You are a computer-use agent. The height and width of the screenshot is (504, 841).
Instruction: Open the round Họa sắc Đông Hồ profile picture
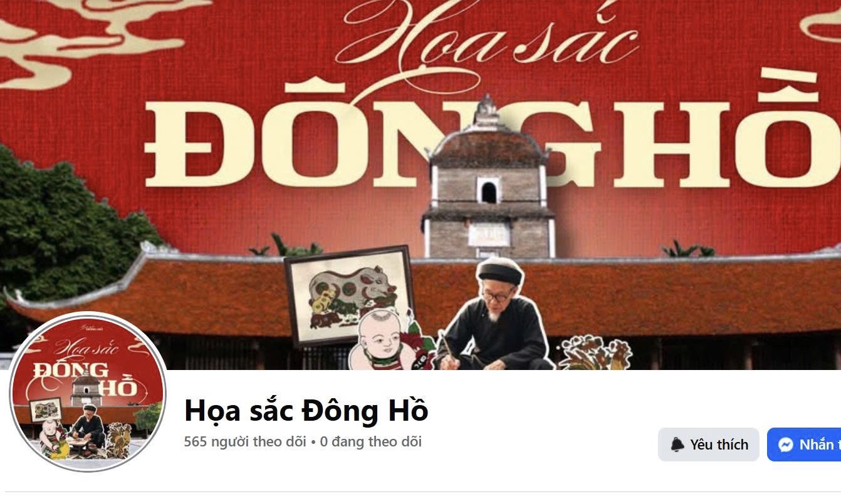pos(88,392)
